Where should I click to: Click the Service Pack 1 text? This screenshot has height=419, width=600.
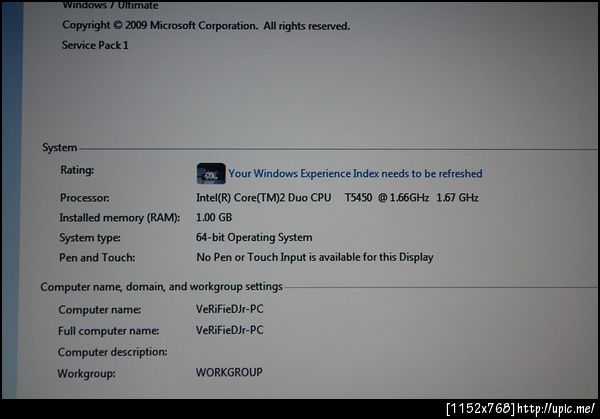point(95,45)
